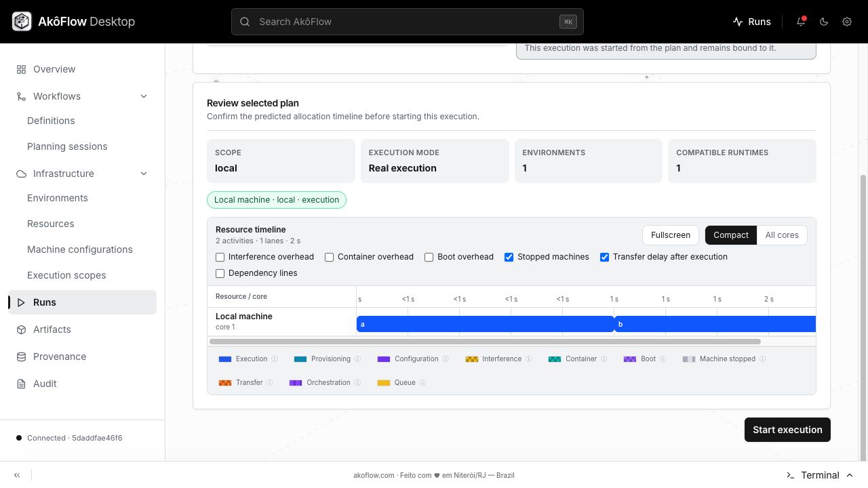Image resolution: width=868 pixels, height=488 pixels.
Task: Switch timeline to All cores view
Action: [782, 235]
